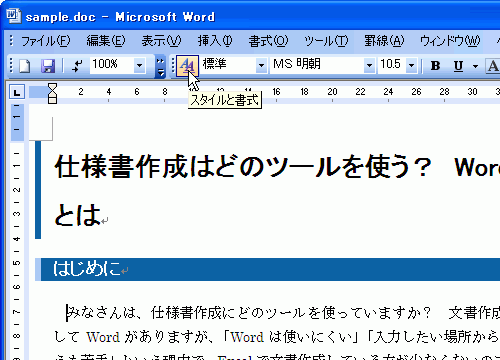Image resolution: width=500 pixels, height=360 pixels.
Task: Toggle Bold formatting
Action: point(435,66)
